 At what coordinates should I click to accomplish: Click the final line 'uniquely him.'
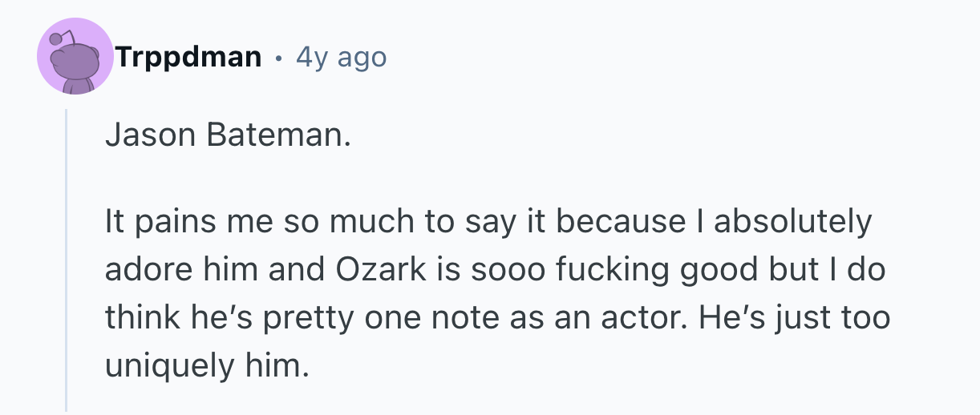click(x=206, y=366)
